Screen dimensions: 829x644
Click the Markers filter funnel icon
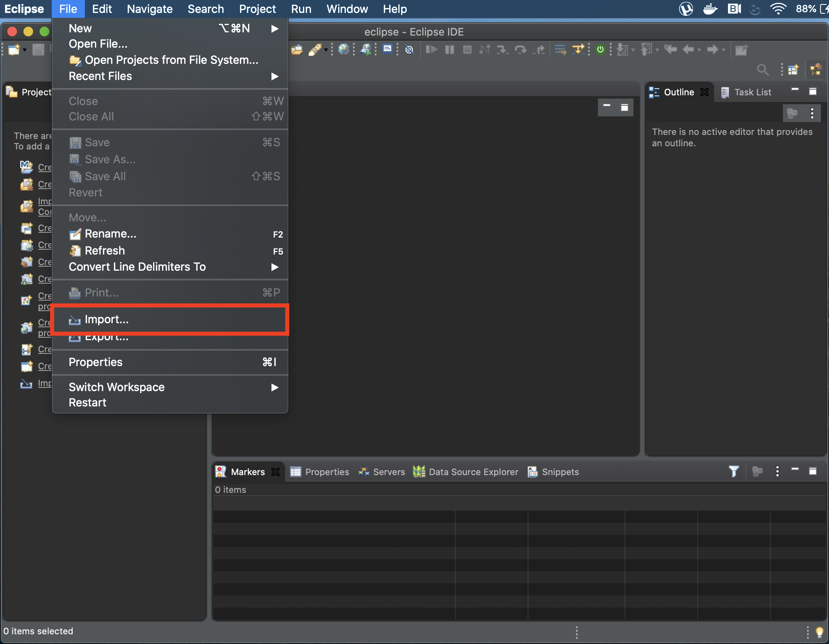pyautogui.click(x=734, y=471)
